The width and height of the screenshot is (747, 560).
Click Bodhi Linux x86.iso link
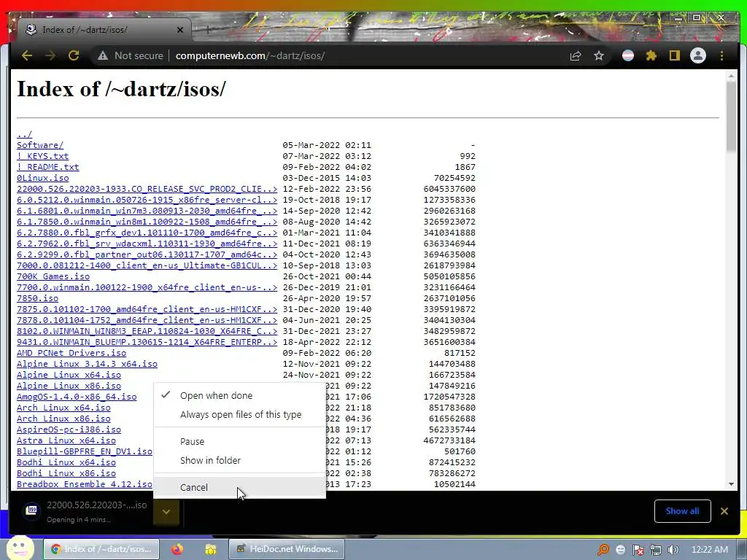66,474
